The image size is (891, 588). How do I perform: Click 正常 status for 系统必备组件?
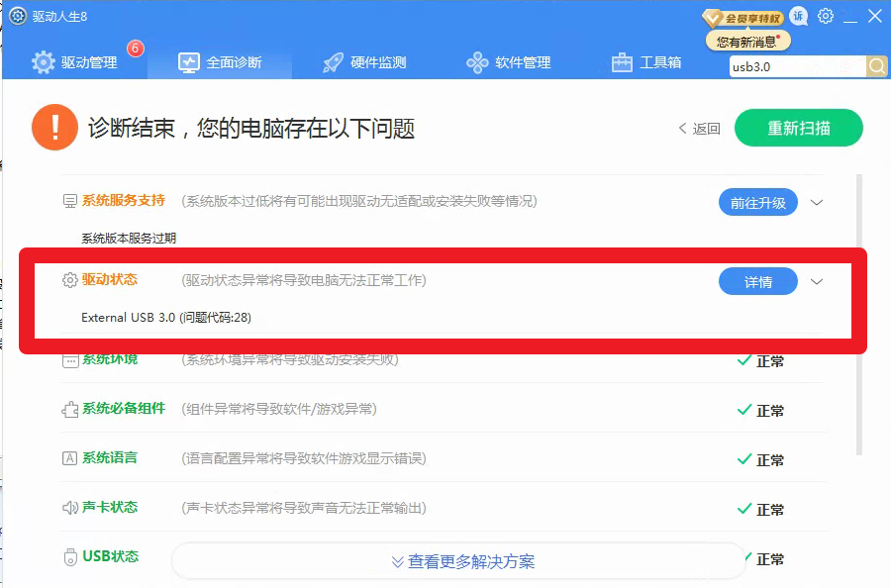coord(761,410)
